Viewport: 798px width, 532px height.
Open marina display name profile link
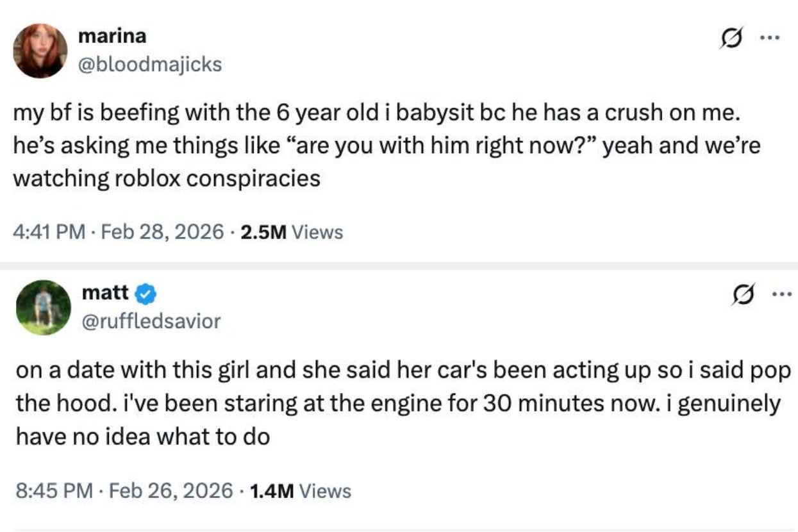pyautogui.click(x=112, y=36)
